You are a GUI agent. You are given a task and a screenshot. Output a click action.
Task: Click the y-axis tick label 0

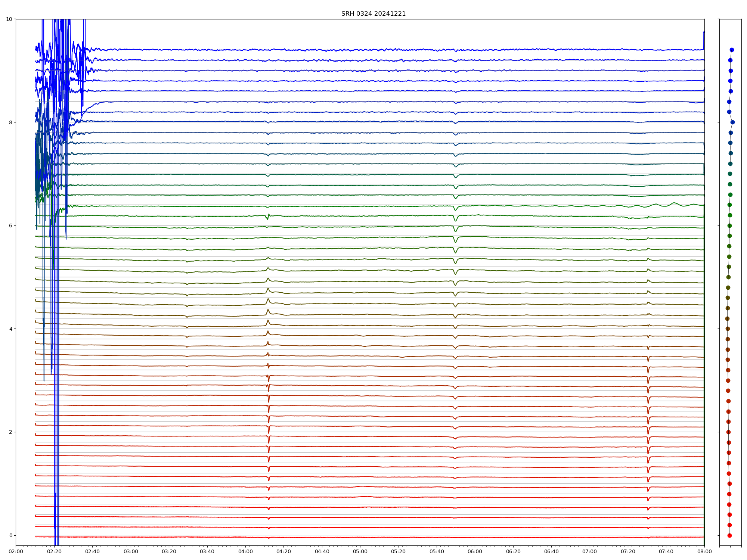[10, 535]
